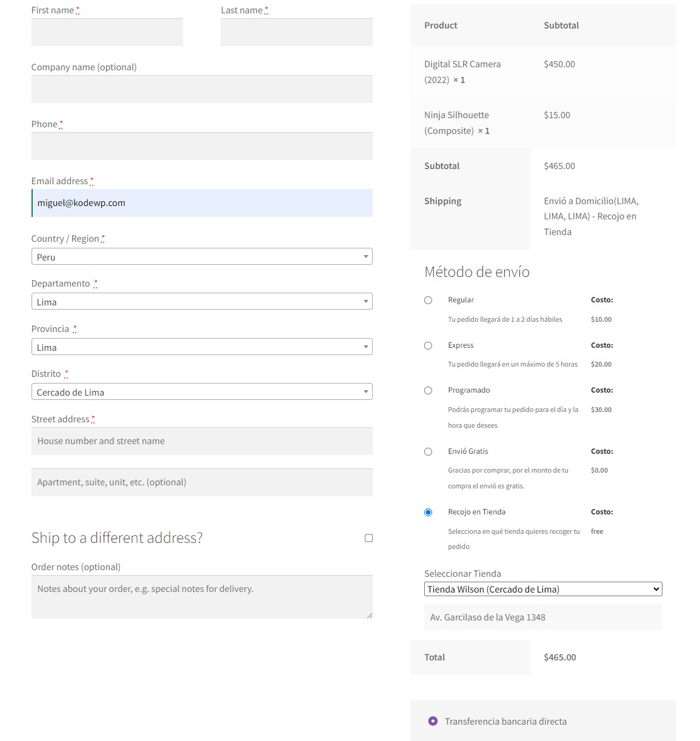The width and height of the screenshot is (700, 741).
Task: Click the Order notes text area
Action: (x=202, y=596)
